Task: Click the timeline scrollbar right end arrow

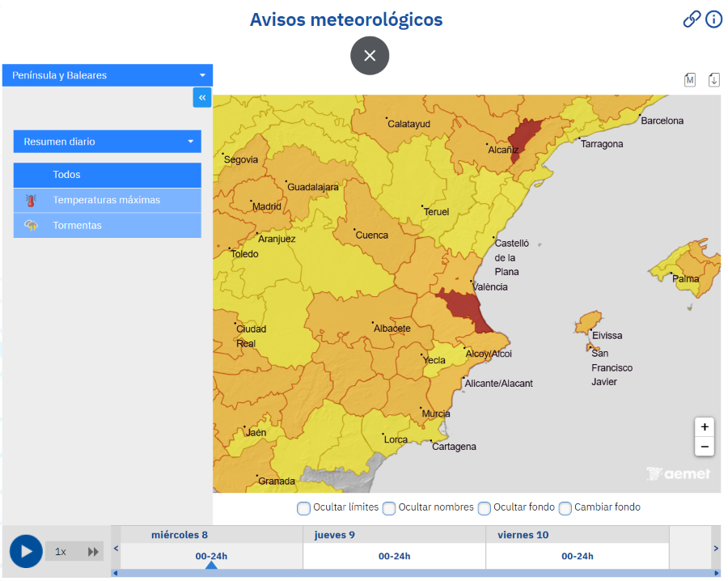Action: (x=717, y=573)
